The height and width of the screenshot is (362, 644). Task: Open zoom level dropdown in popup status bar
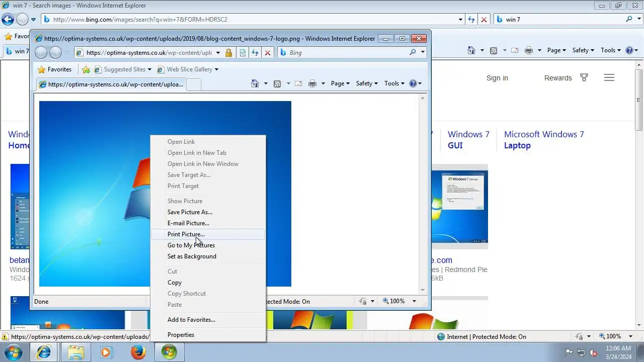(x=414, y=301)
